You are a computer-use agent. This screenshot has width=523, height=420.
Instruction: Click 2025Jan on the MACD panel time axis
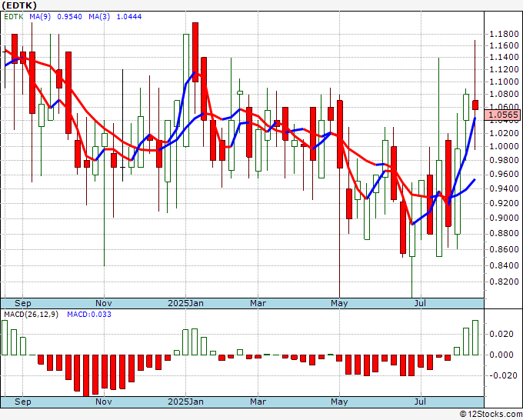[186, 402]
